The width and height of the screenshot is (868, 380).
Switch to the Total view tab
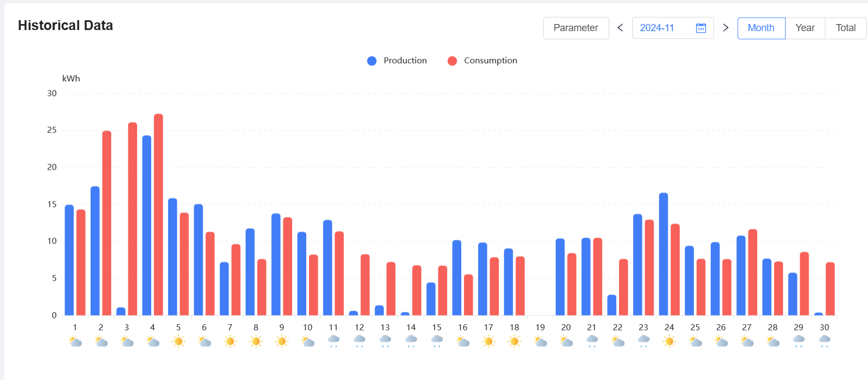click(x=846, y=28)
